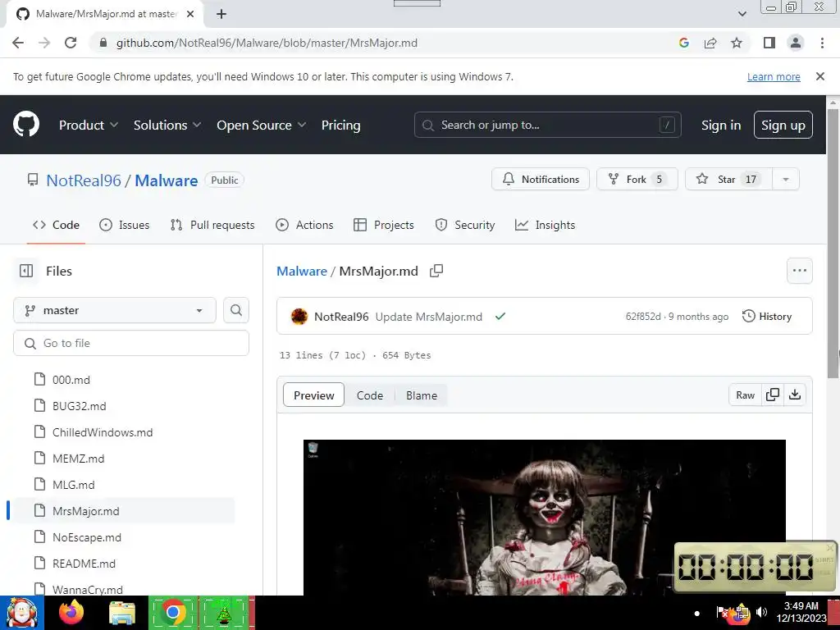The height and width of the screenshot is (630, 840).
Task: Bookmark the page using the star icon
Action: click(x=737, y=43)
